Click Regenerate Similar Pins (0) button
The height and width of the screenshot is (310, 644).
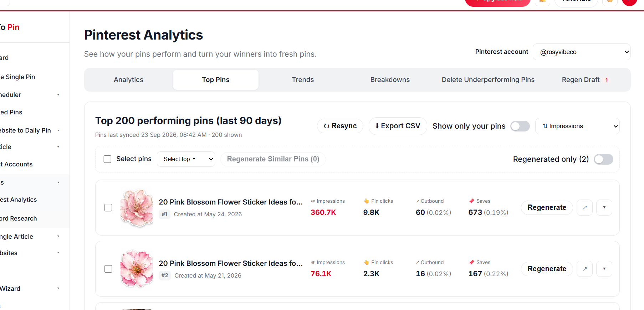point(273,159)
